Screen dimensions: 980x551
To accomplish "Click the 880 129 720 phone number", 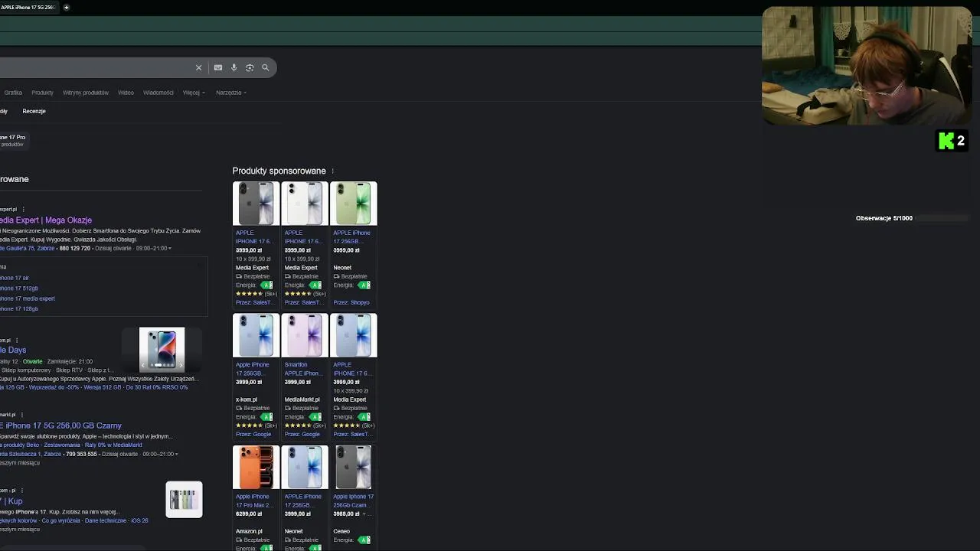I will click(75, 249).
